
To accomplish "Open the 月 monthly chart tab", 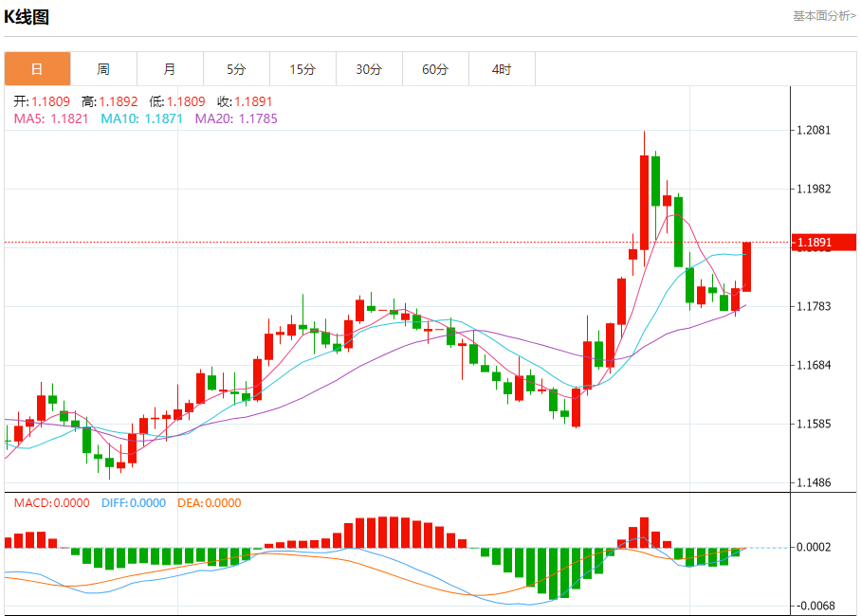I will [x=170, y=69].
